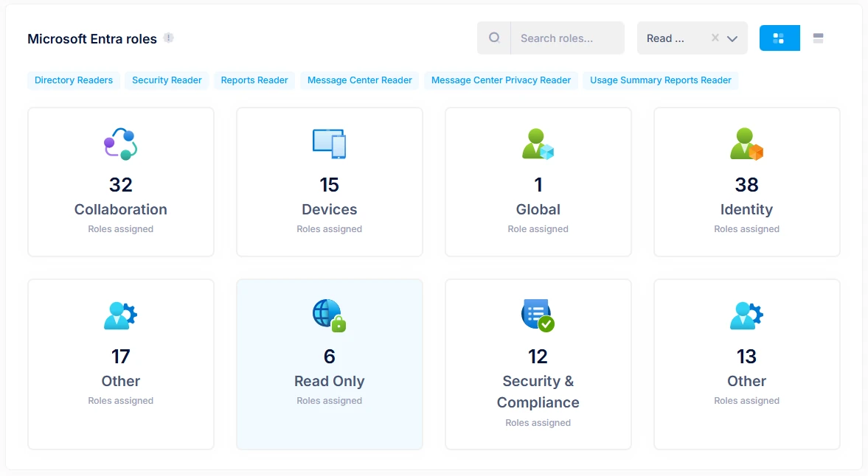This screenshot has width=868, height=476.
Task: Click the search magnifier icon
Action: (x=494, y=38)
